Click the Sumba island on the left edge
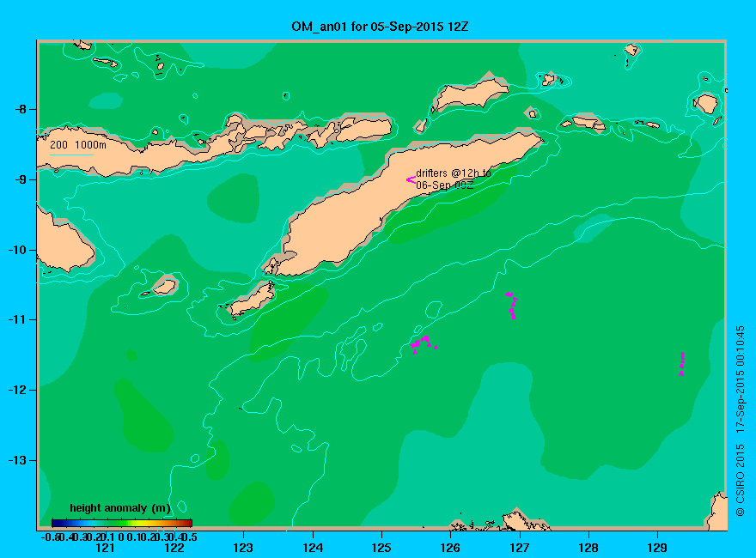Viewport: 756px width, 558px height. click(x=63, y=243)
